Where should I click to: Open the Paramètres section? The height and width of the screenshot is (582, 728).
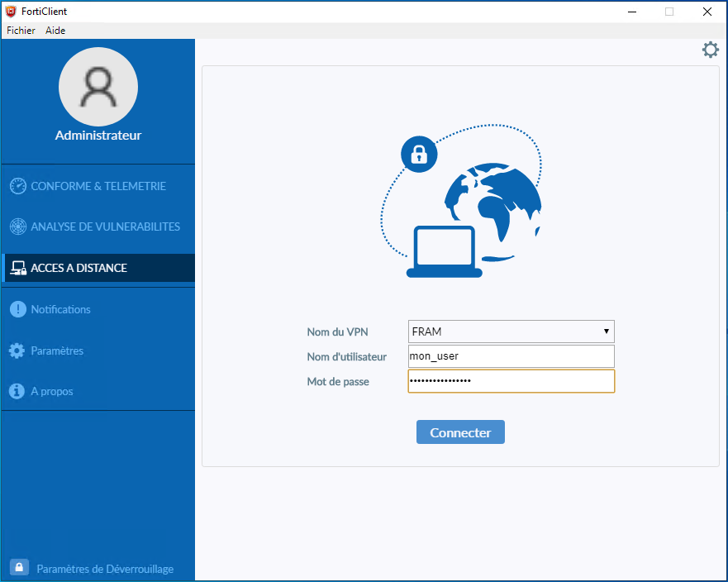pyautogui.click(x=57, y=351)
